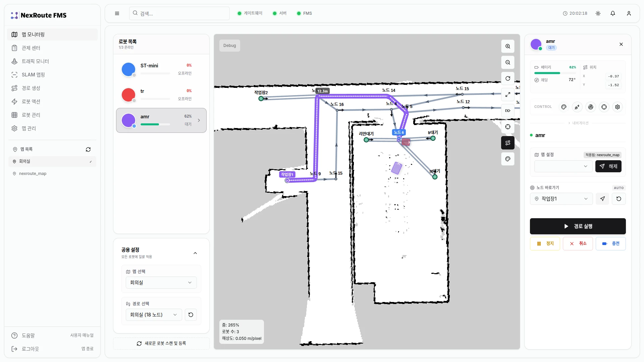
Task: Toggle the route display map tool
Action: pos(508,143)
